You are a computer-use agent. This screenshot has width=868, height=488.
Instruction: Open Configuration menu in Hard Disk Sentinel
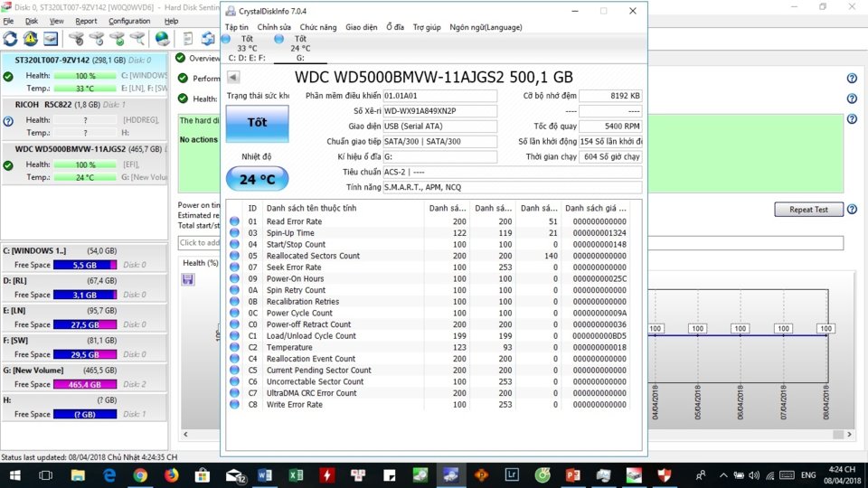(x=129, y=21)
